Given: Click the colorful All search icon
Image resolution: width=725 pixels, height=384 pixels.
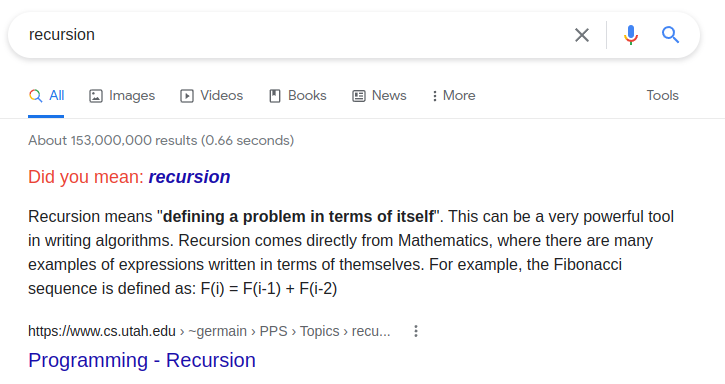Looking at the screenshot, I should pos(35,96).
